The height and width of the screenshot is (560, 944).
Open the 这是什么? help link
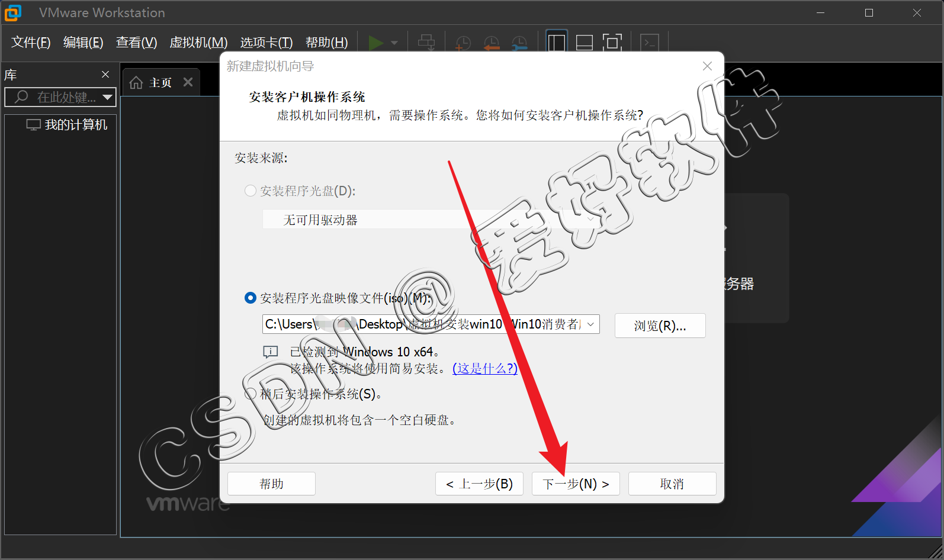pyautogui.click(x=485, y=368)
